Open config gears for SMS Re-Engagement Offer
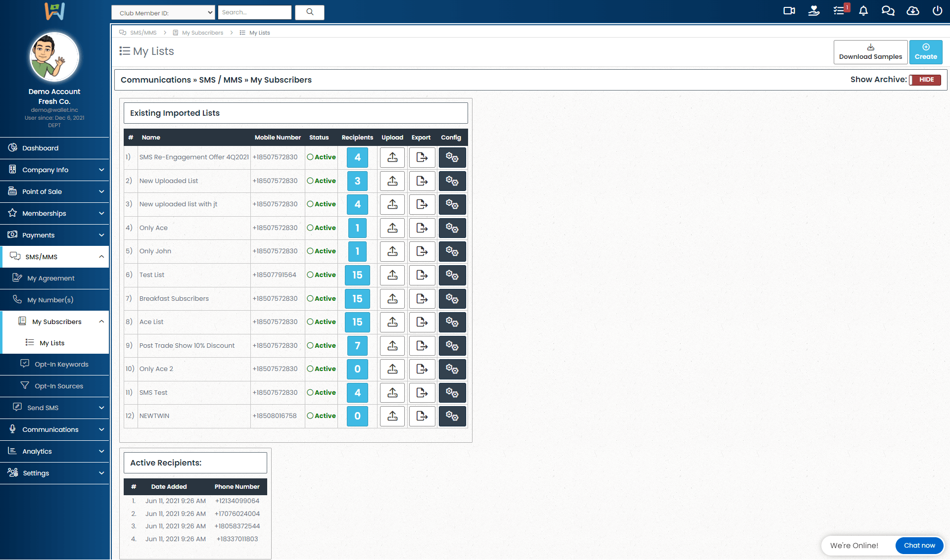This screenshot has height=560, width=950. (452, 157)
